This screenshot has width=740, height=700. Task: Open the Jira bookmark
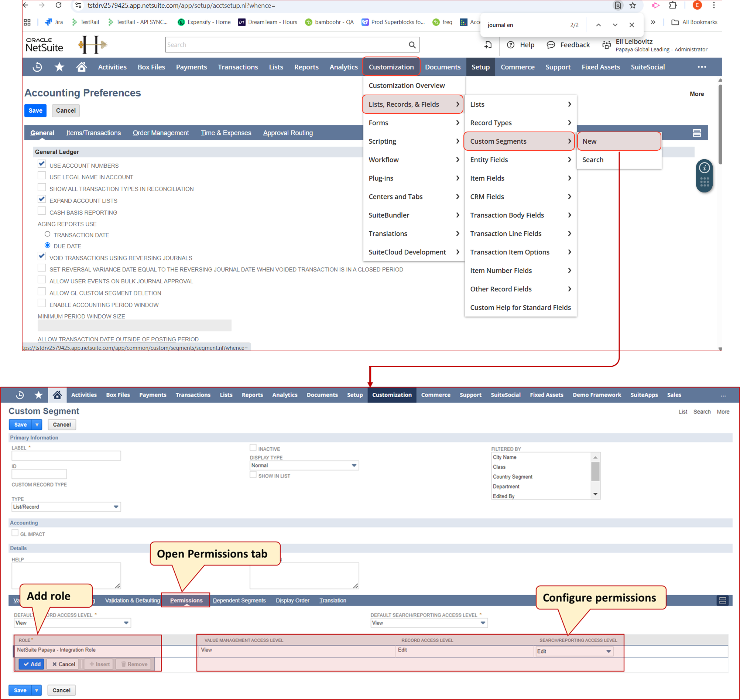(54, 22)
